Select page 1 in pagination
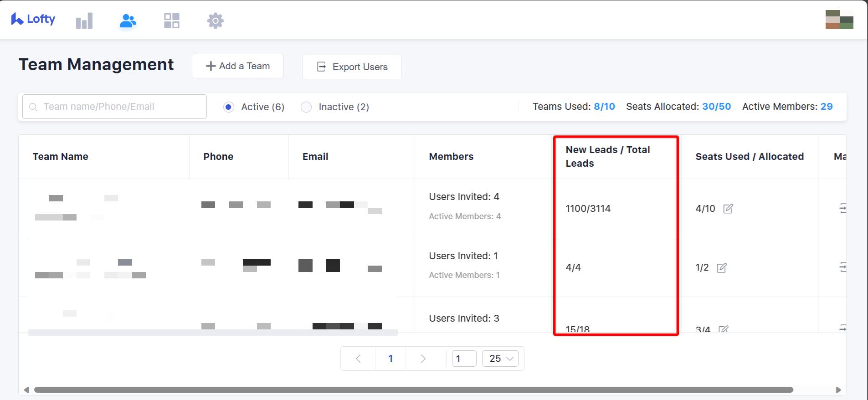Screen dimensions: 868x400 tap(390, 359)
